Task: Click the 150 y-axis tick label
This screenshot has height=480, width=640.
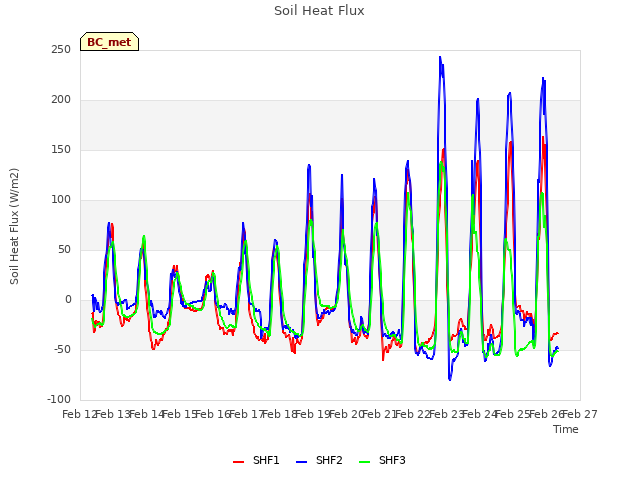Action: tap(61, 150)
